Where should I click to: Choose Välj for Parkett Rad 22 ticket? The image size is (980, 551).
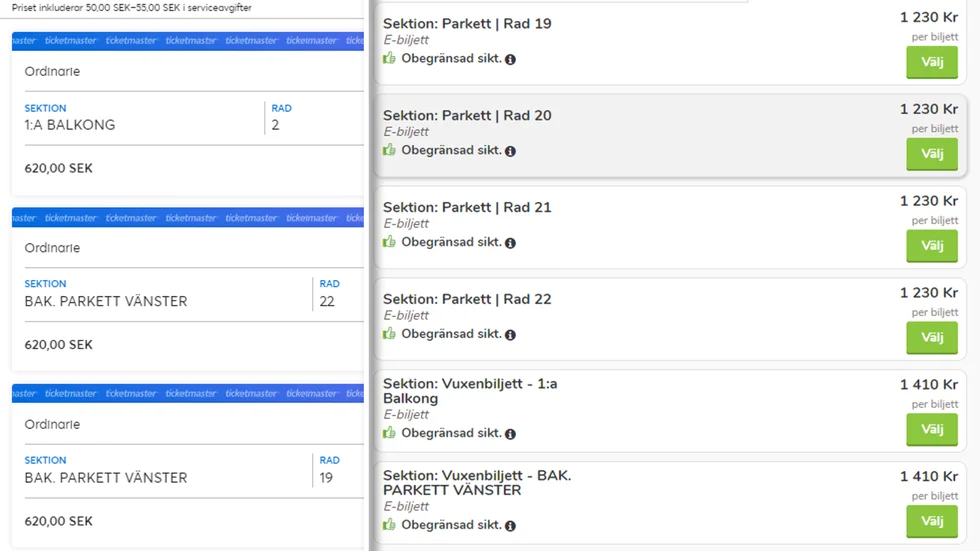click(932, 337)
